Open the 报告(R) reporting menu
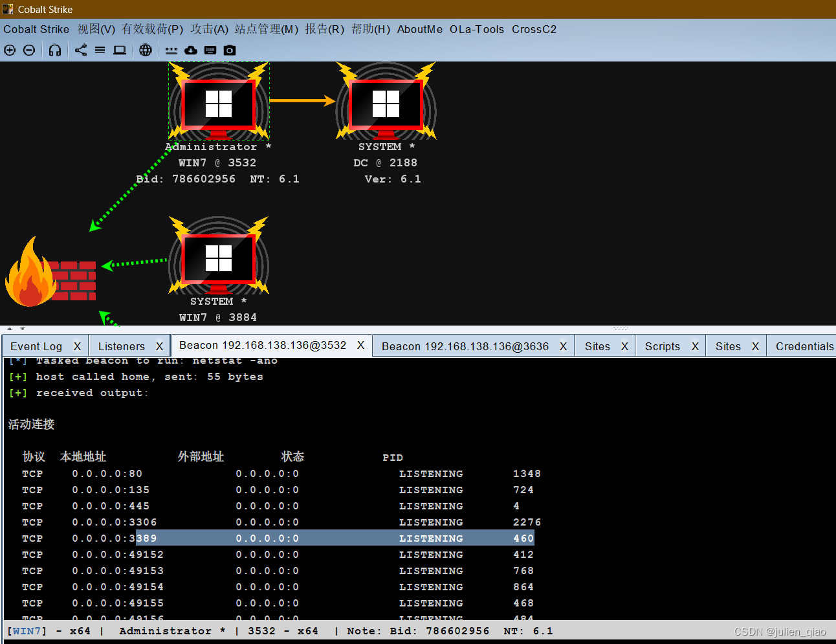The width and height of the screenshot is (836, 644). [325, 29]
